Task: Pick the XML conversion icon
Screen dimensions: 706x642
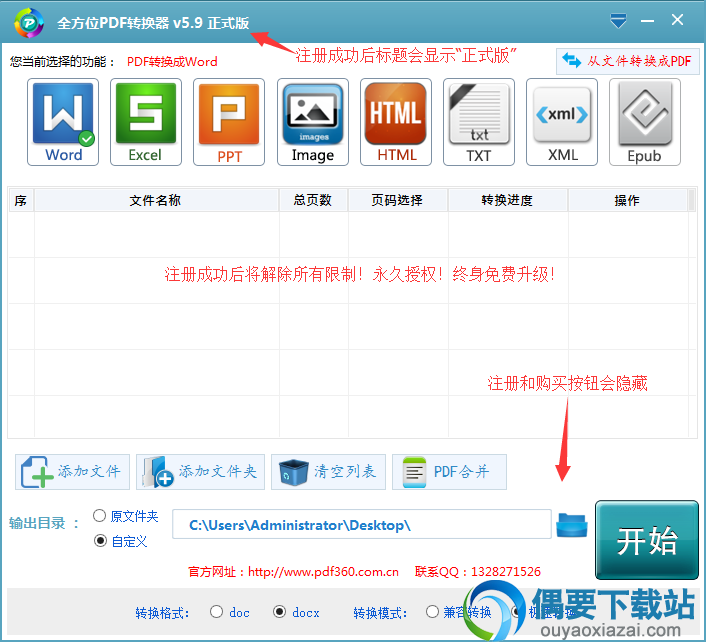Action: 562,122
